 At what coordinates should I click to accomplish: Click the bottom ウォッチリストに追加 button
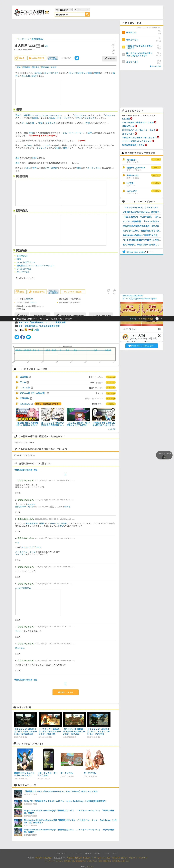[73, 292]
